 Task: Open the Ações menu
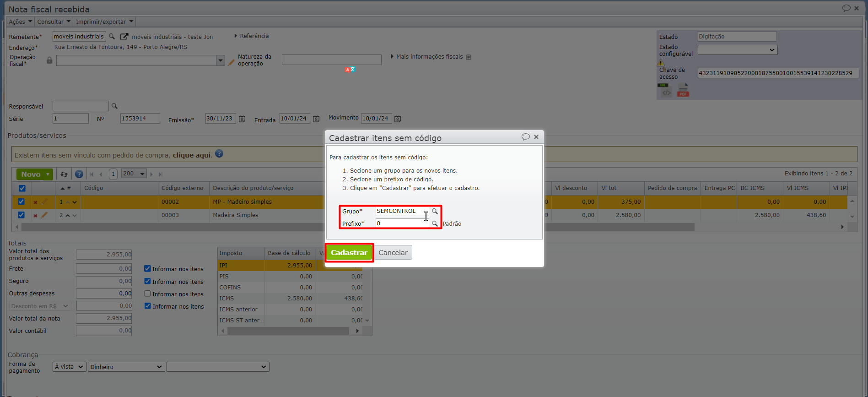pos(21,22)
